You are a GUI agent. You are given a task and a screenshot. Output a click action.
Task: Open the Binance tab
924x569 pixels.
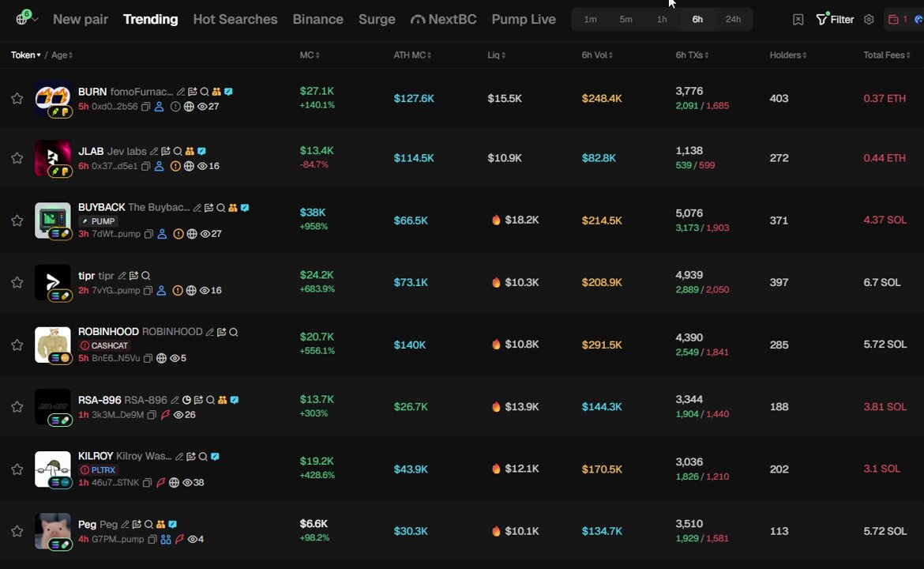click(x=317, y=20)
